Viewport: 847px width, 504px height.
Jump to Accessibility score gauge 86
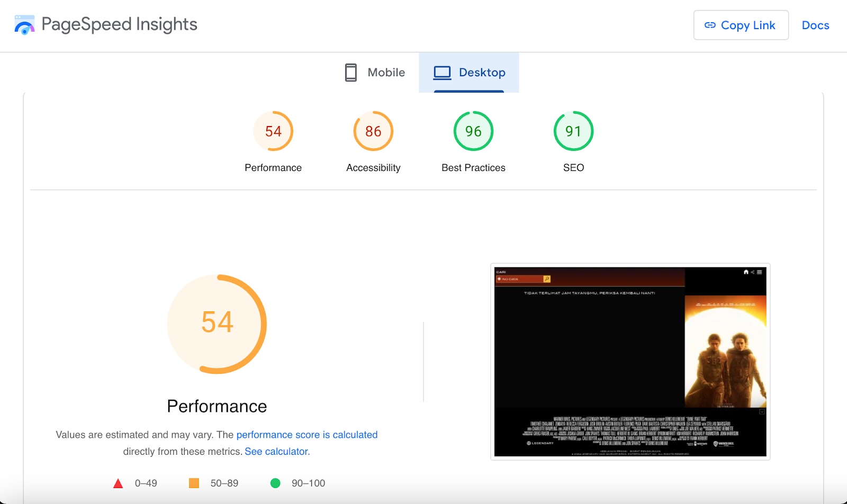click(373, 131)
